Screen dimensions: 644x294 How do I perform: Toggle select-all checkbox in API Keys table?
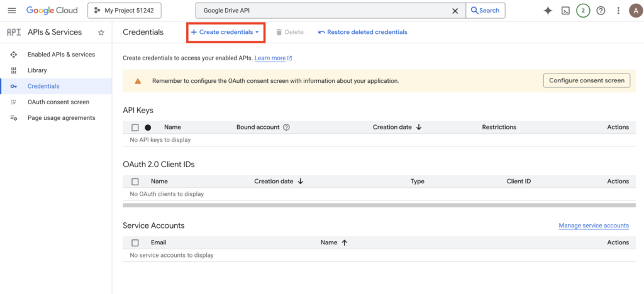pyautogui.click(x=135, y=128)
